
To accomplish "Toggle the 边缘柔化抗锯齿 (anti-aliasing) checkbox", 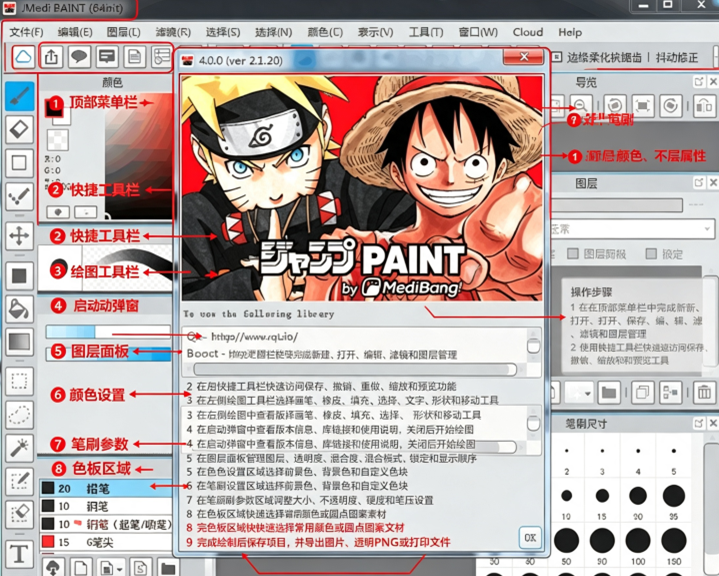I will click(x=557, y=57).
